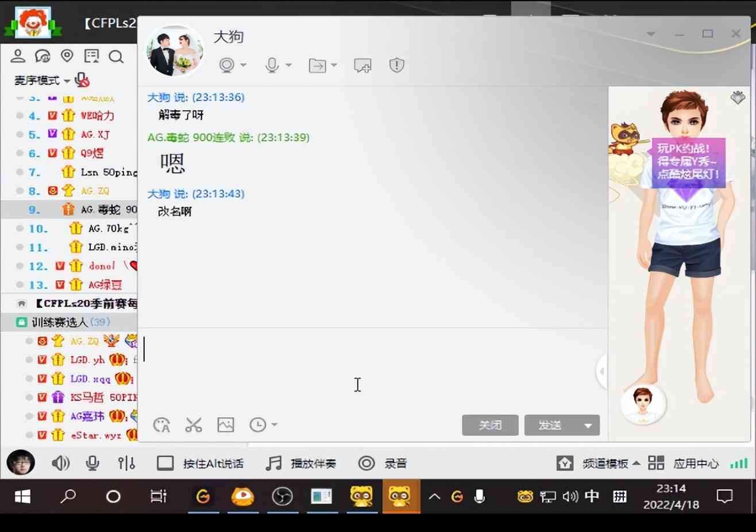Click the insert picture icon in chat toolbar
The image size is (756, 532).
(226, 425)
